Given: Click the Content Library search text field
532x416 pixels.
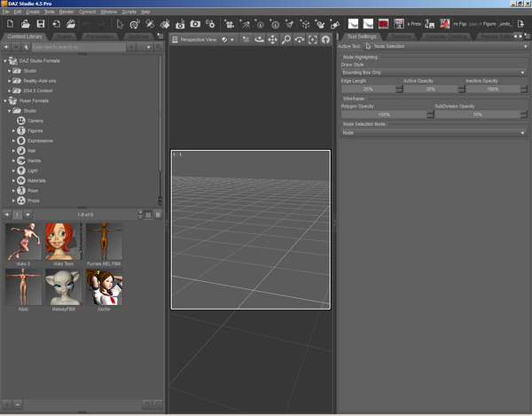Looking at the screenshot, I should pyautogui.click(x=78, y=47).
